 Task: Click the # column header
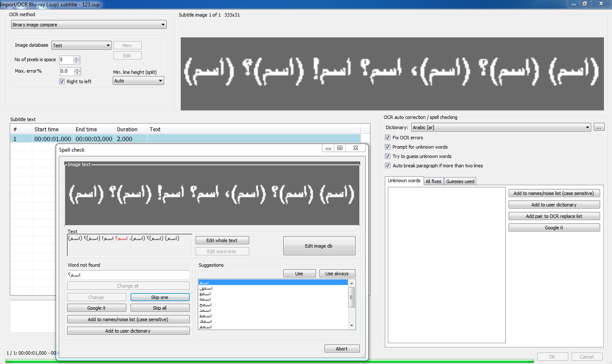tap(21, 130)
